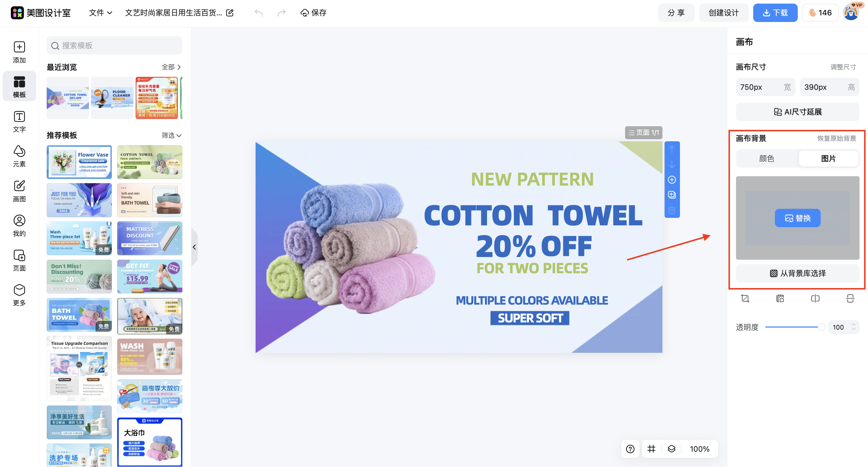The width and height of the screenshot is (868, 467).
Task: Open the layers icon in the bottom bar
Action: 671,449
